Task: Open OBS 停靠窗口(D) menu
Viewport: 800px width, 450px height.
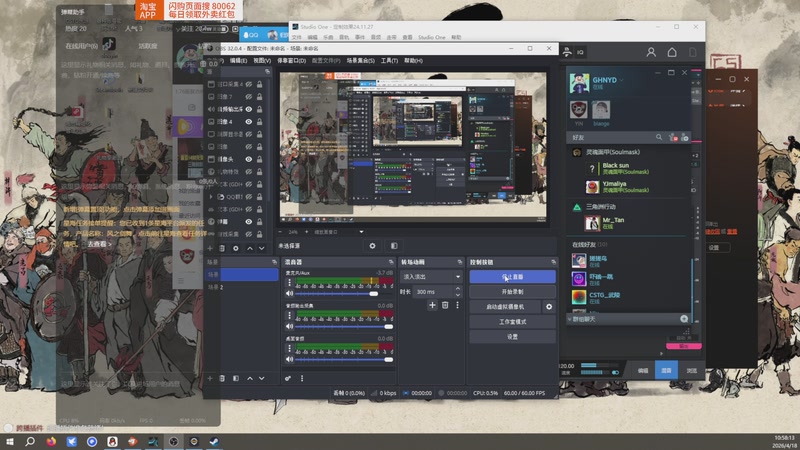Action: click(291, 61)
